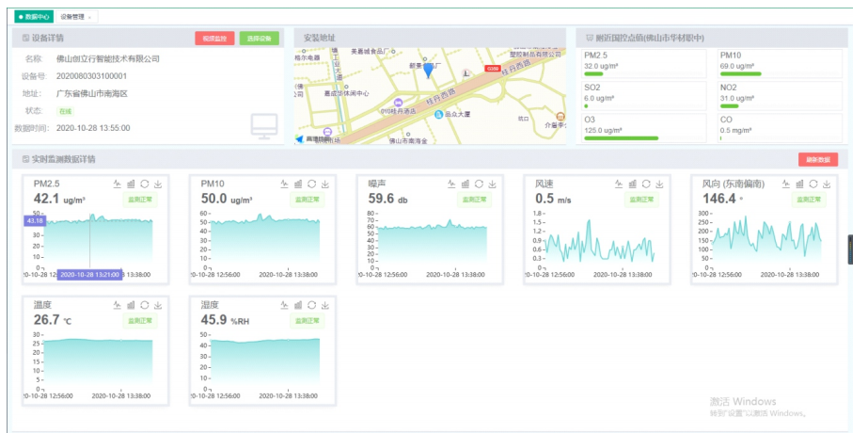868x433 pixels.
Task: Close the 设备管理 tab
Action: click(x=89, y=16)
